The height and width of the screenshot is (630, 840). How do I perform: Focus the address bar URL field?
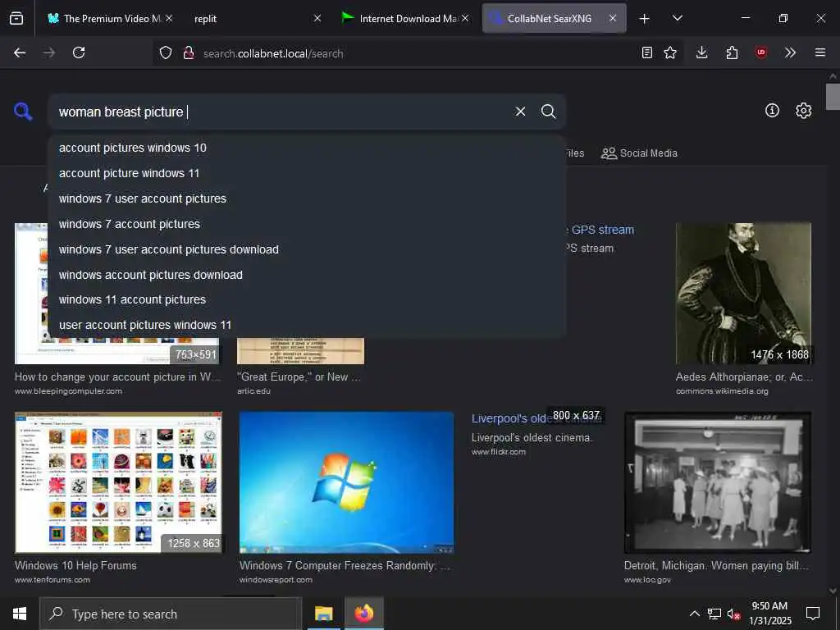pyautogui.click(x=418, y=53)
